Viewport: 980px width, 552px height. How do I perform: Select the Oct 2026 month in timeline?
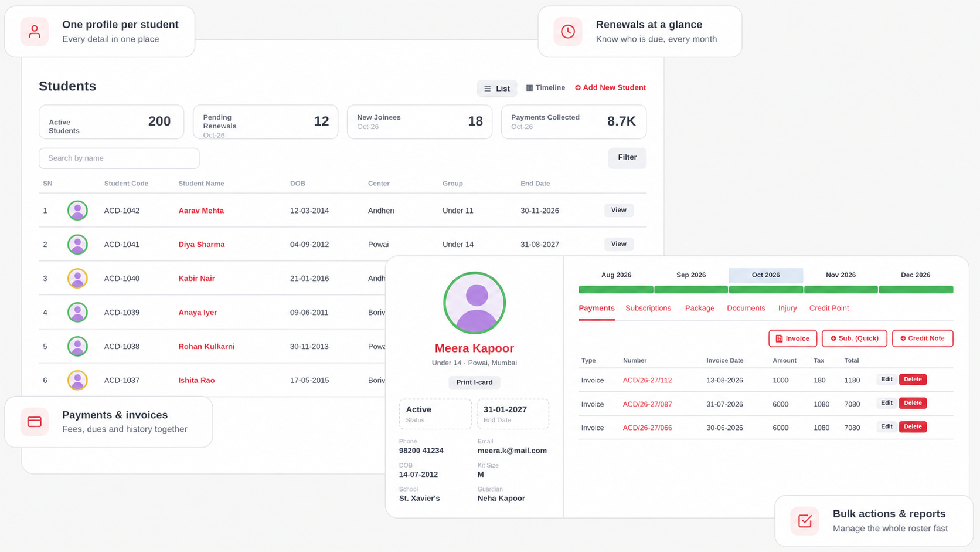point(765,275)
